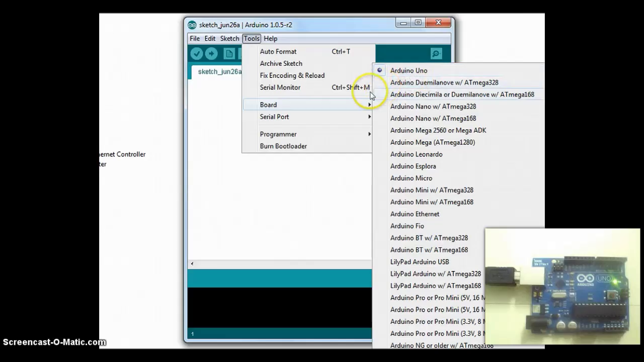Image resolution: width=644 pixels, height=362 pixels.
Task: Choose Auto Format from the menu
Action: 278,51
